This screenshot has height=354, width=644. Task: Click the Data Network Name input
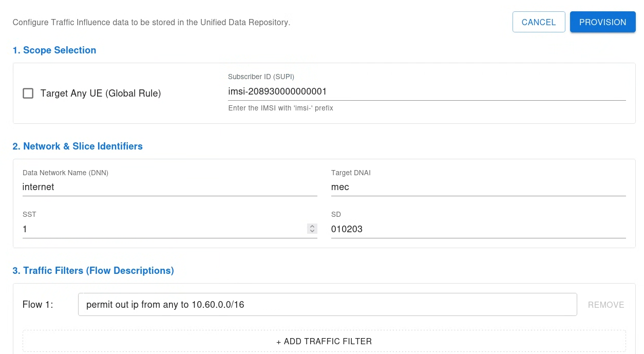(x=169, y=187)
